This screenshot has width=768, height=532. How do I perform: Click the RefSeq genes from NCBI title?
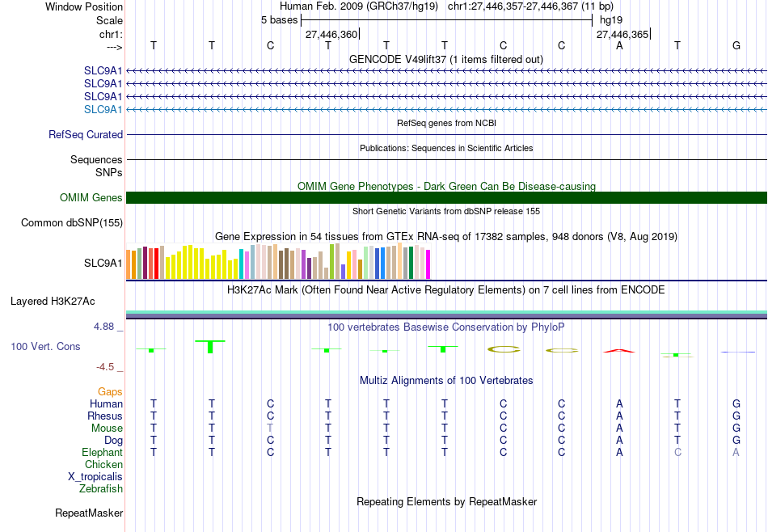[x=446, y=123]
